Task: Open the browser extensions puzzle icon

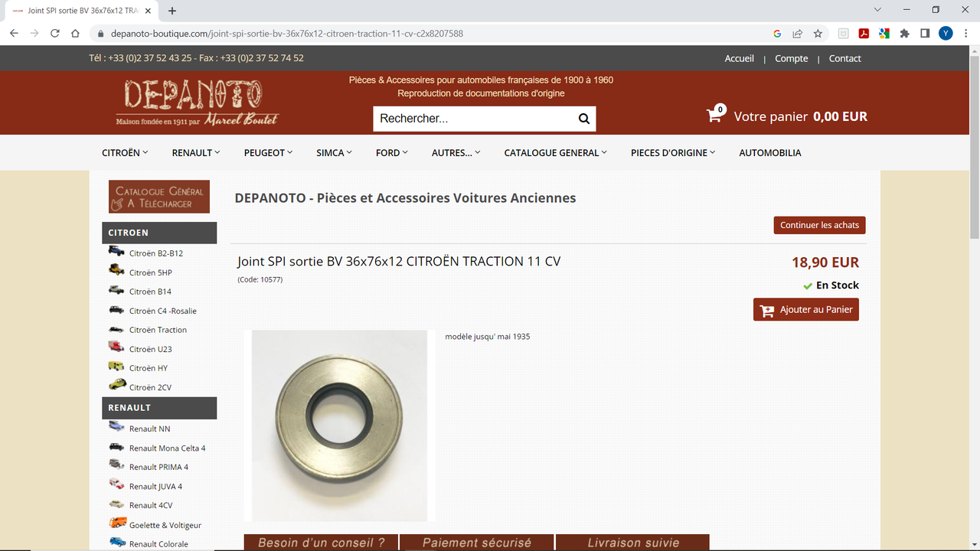Action: pyautogui.click(x=904, y=34)
